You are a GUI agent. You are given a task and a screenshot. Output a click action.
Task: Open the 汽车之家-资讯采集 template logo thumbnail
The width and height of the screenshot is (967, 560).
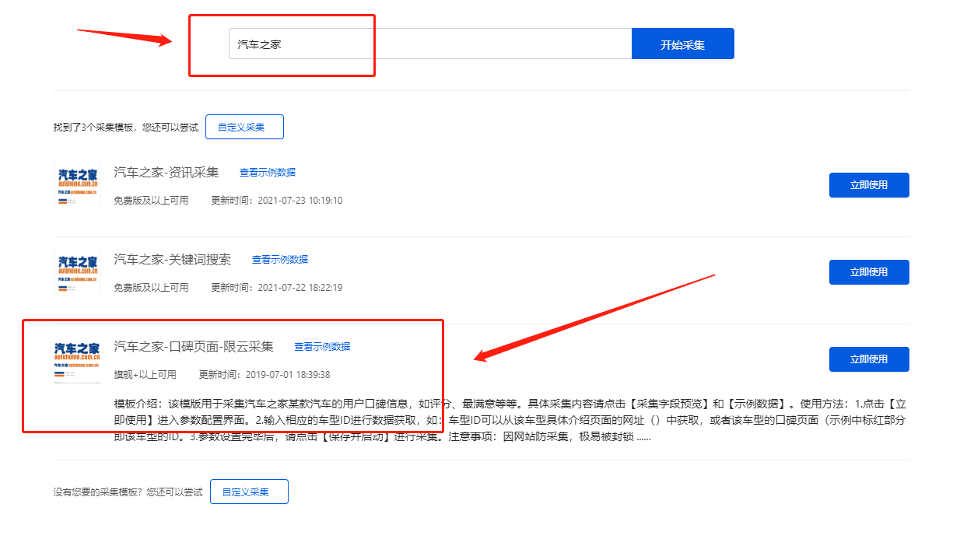pyautogui.click(x=76, y=185)
